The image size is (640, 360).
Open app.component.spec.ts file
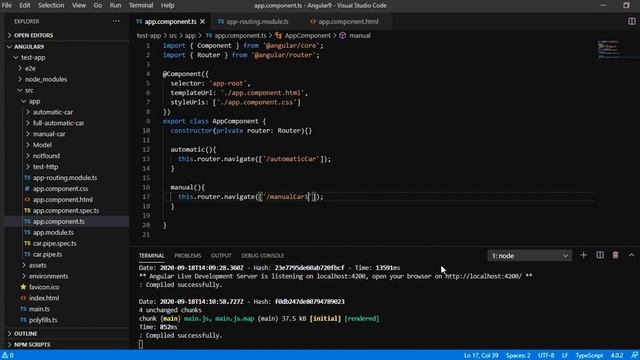[x=66, y=211]
